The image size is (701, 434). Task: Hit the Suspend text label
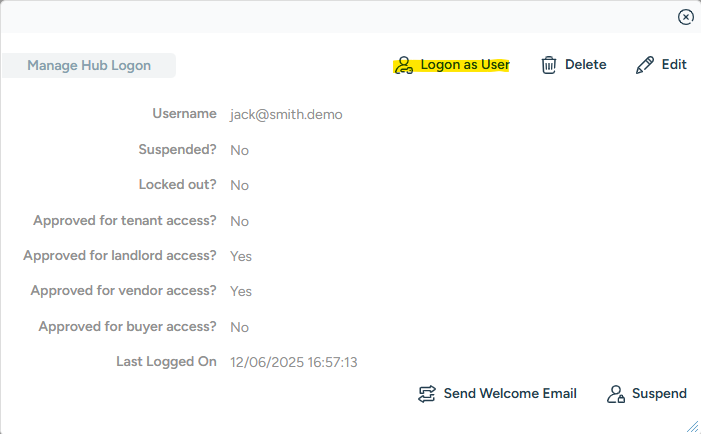tap(659, 394)
